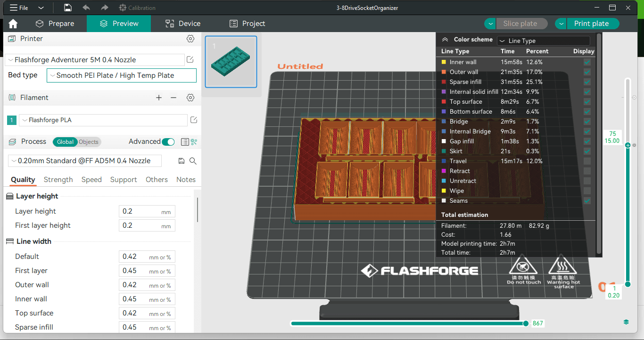Click the edit Flashforge PLA filament preset icon
The width and height of the screenshot is (644, 340).
click(x=194, y=120)
